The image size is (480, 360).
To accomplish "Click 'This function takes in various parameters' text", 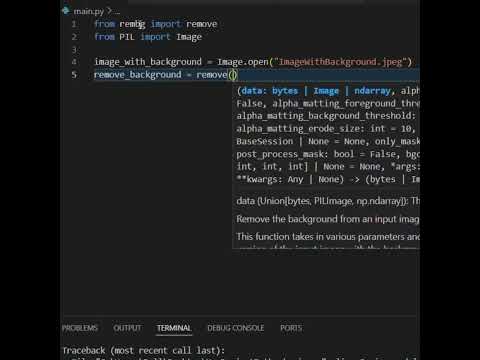I will (328, 237).
